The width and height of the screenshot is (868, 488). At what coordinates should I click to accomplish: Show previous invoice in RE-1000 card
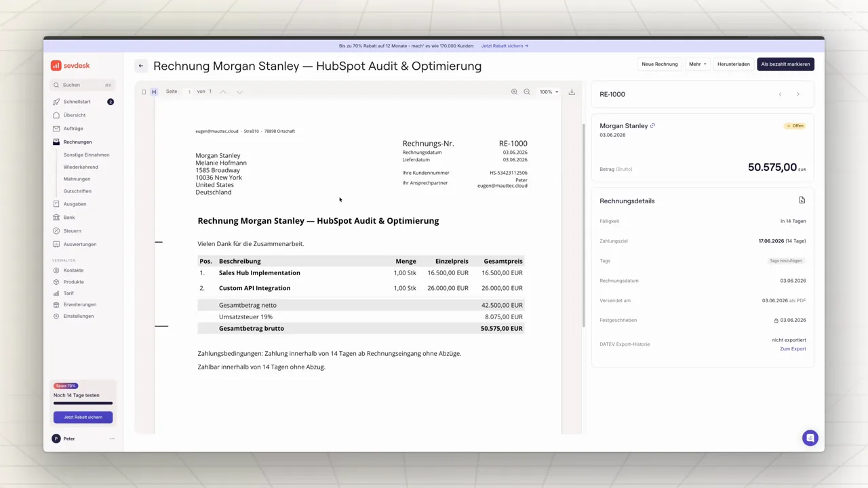point(780,94)
